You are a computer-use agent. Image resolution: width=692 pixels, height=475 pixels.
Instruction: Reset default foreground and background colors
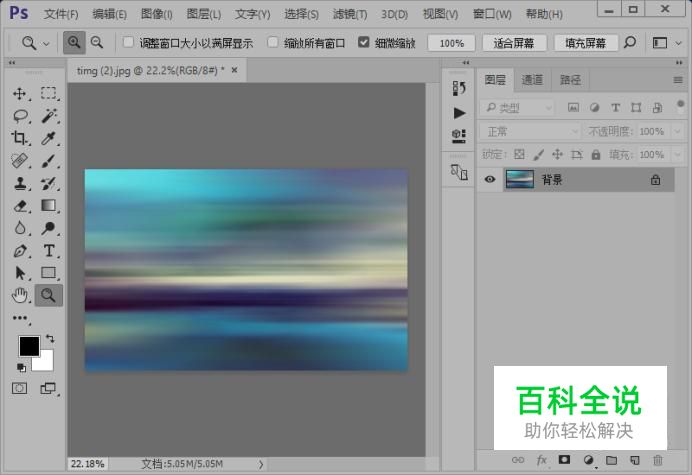[21, 368]
